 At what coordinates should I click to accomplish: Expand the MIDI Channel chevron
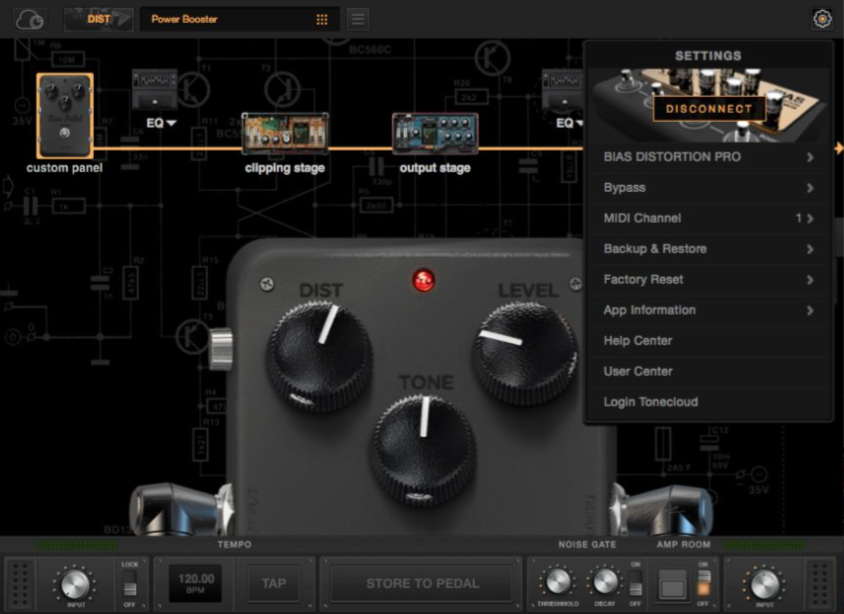coord(810,218)
